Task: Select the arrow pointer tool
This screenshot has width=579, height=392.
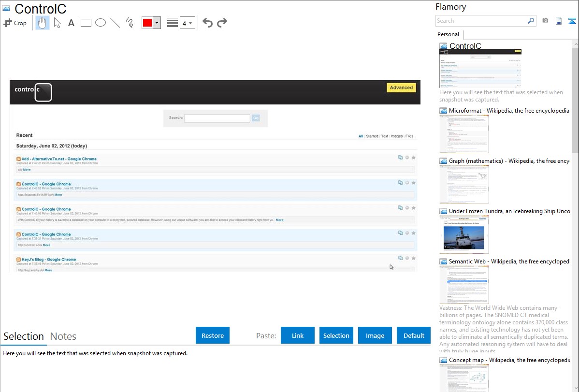Action: tap(57, 23)
